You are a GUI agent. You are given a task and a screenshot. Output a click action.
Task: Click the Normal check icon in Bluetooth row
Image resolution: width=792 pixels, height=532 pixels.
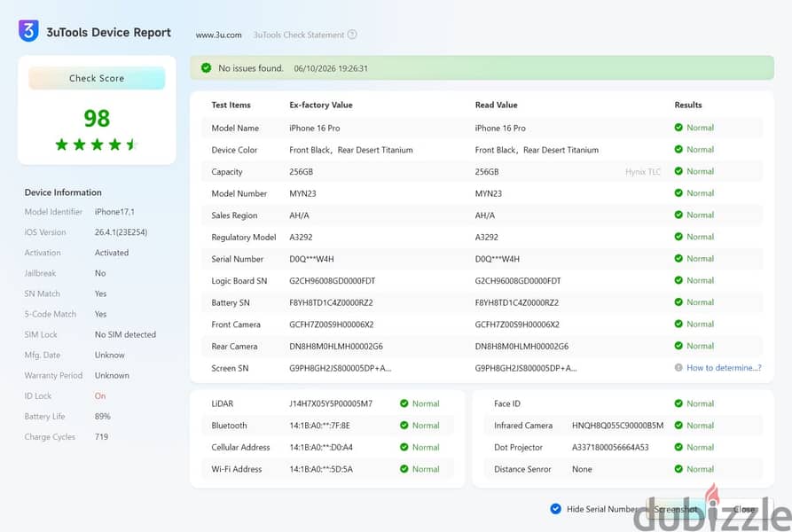[404, 425]
